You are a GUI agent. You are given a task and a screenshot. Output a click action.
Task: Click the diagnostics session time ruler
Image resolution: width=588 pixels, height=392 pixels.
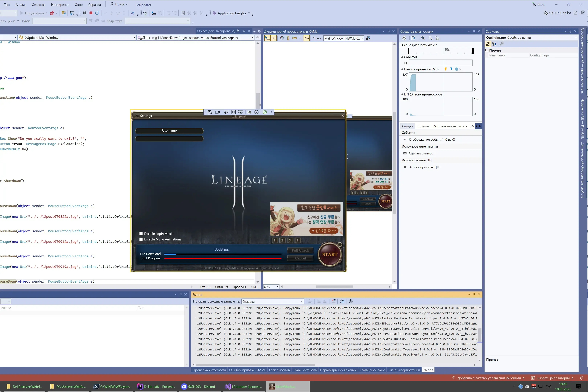pyautogui.click(x=441, y=51)
